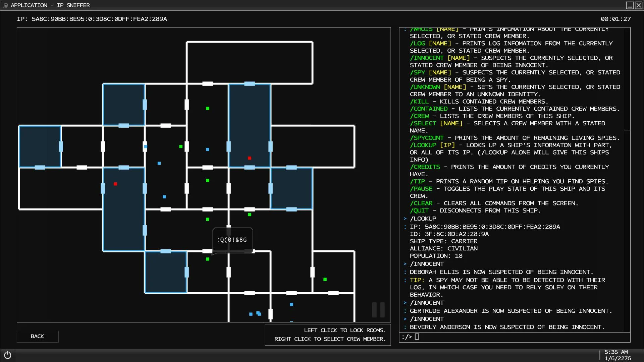
Task: Select the red crew dot in the left locked room
Action: point(115,184)
